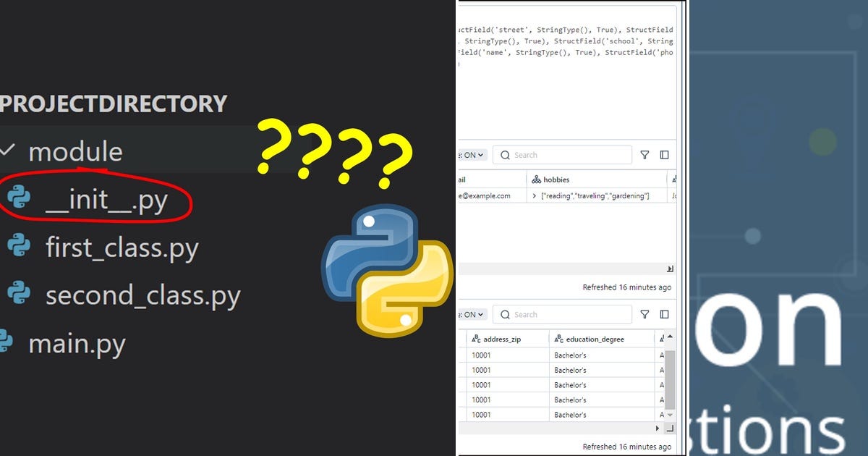Click the StructField('street', StringType(), True) schema text
868x456 pixels.
[538, 30]
